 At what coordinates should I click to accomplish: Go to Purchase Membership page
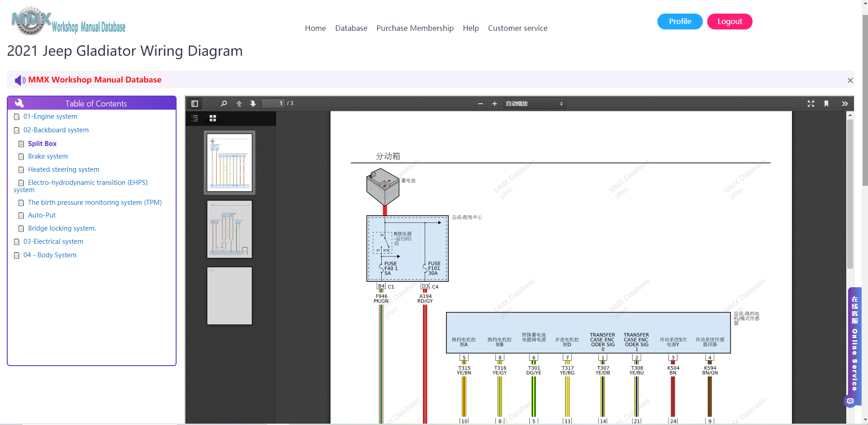[415, 28]
